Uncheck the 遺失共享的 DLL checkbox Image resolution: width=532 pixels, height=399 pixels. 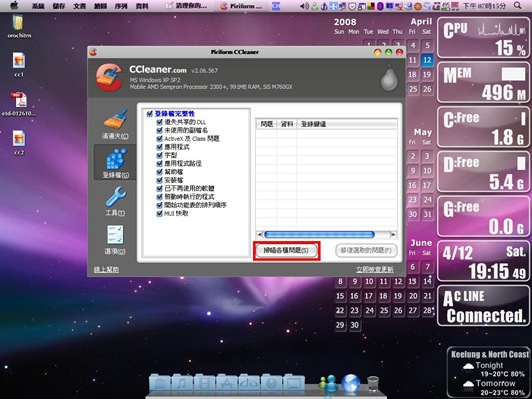(159, 122)
